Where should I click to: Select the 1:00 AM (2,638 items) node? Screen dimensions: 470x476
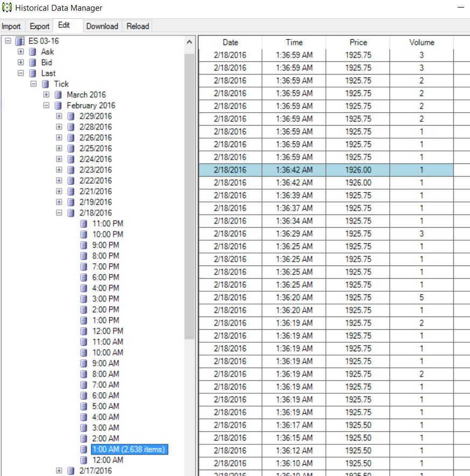(130, 449)
